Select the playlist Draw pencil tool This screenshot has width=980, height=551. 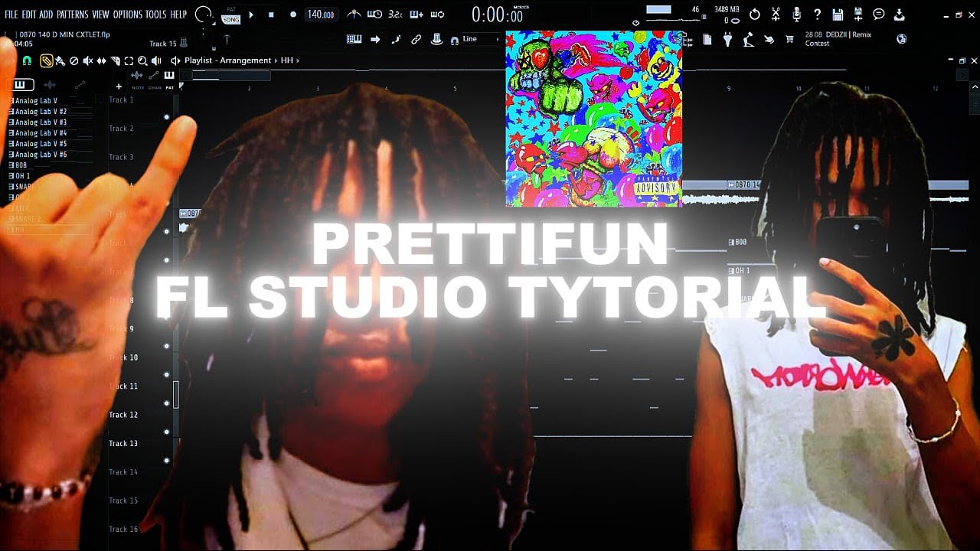[47, 60]
